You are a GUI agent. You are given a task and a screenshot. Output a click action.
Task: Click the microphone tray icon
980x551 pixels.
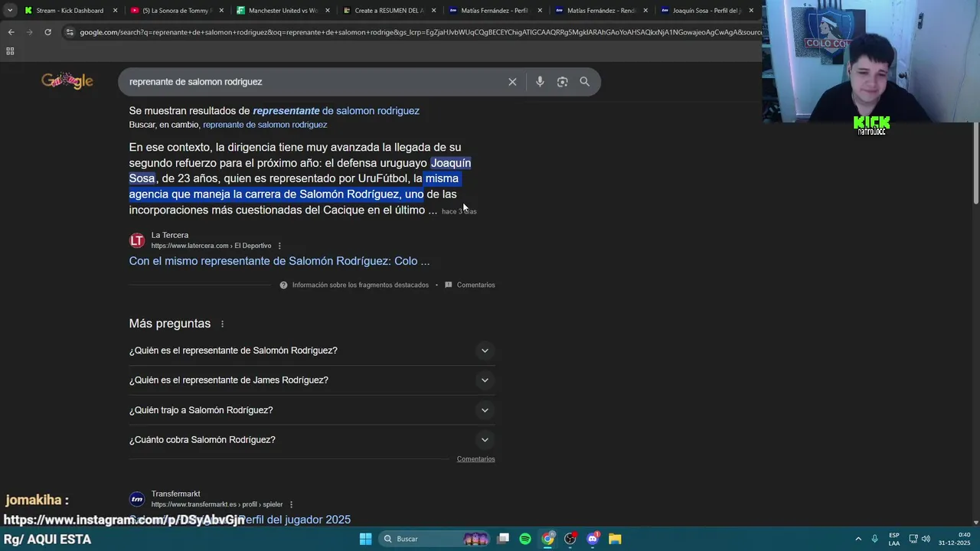[874, 539]
